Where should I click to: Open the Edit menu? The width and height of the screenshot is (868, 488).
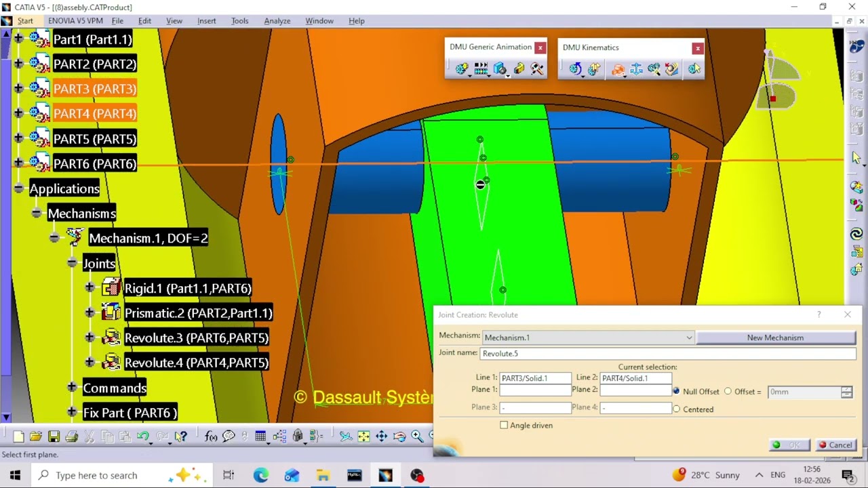(144, 21)
